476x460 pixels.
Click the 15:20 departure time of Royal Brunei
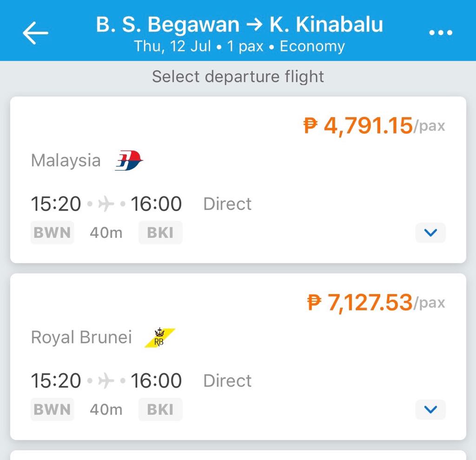[56, 381]
